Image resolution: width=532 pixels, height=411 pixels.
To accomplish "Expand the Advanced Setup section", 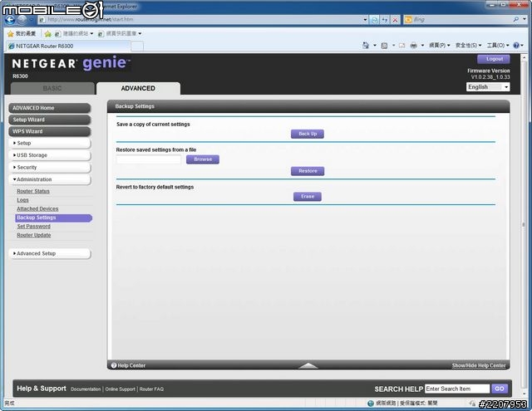I will pos(50,253).
